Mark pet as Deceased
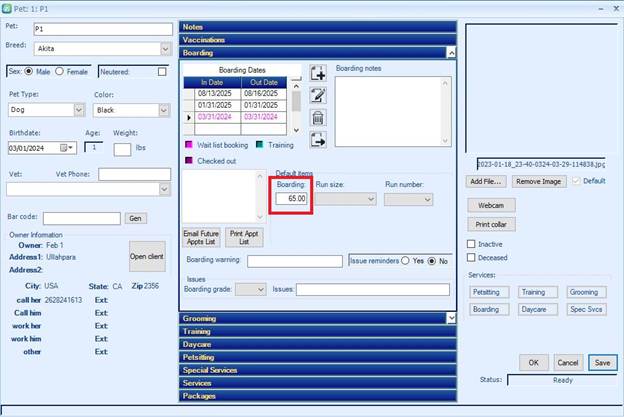The image size is (624, 417). click(x=472, y=257)
